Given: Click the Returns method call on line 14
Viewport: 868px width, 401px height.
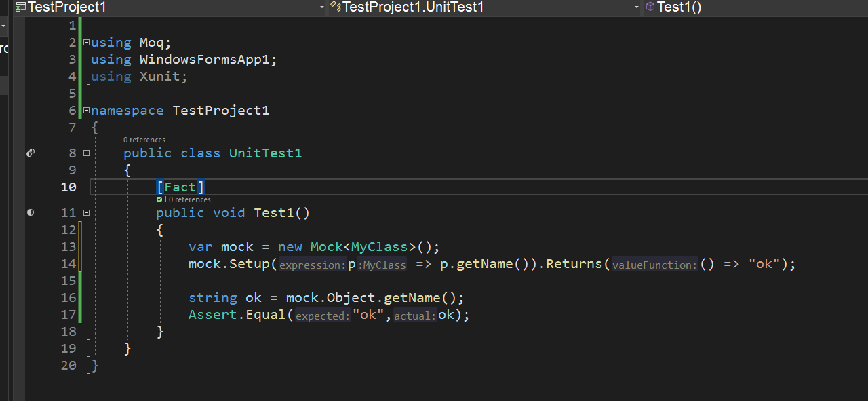Looking at the screenshot, I should click(575, 264).
